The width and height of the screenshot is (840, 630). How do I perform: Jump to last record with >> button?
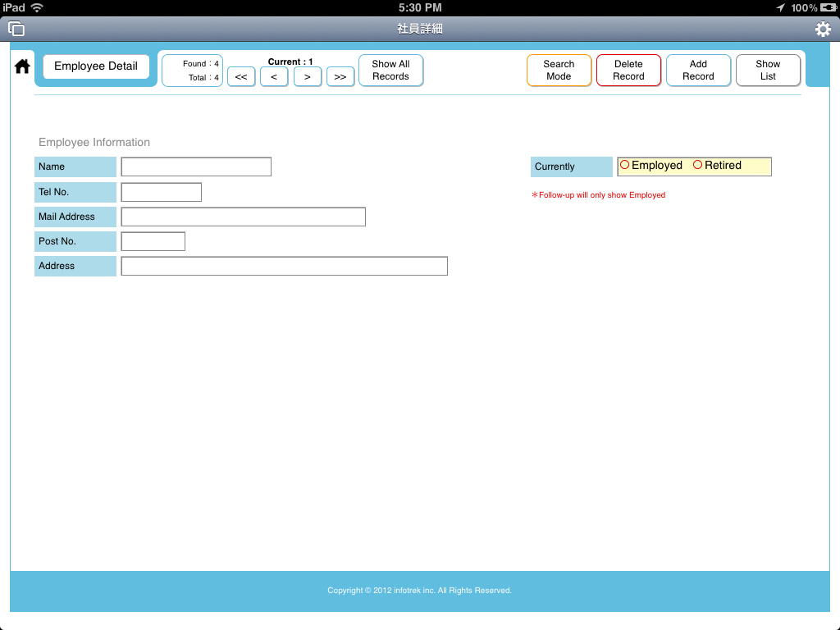pos(340,77)
